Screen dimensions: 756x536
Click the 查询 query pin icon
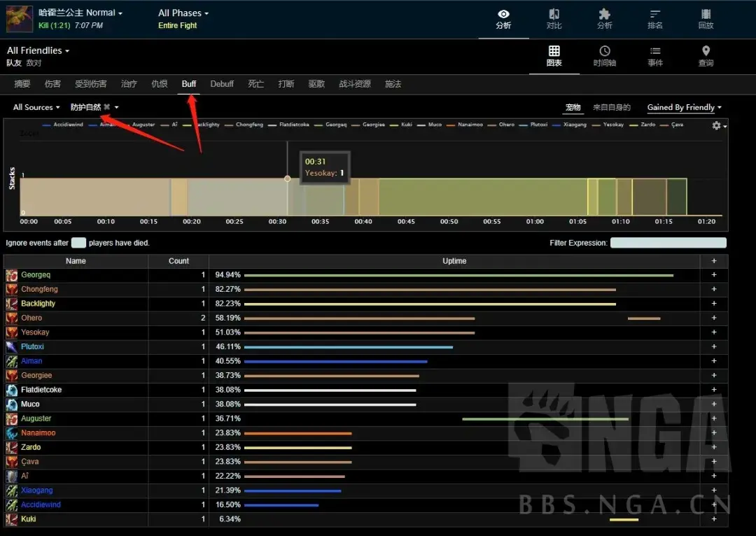706,56
